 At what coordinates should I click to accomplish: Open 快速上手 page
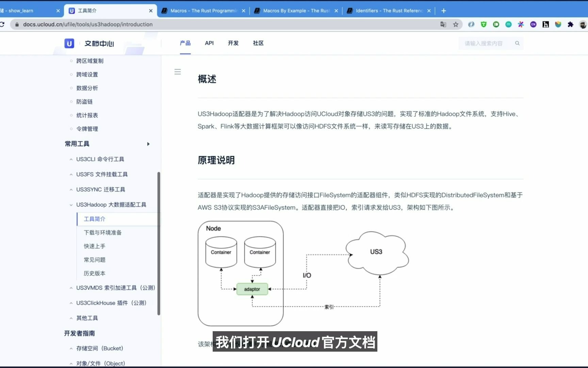pos(95,246)
